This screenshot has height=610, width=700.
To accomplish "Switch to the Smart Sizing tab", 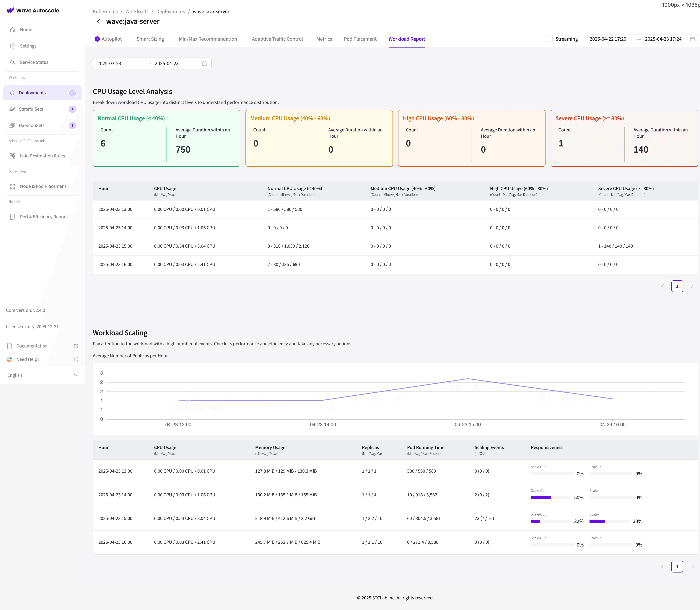I will click(x=150, y=39).
